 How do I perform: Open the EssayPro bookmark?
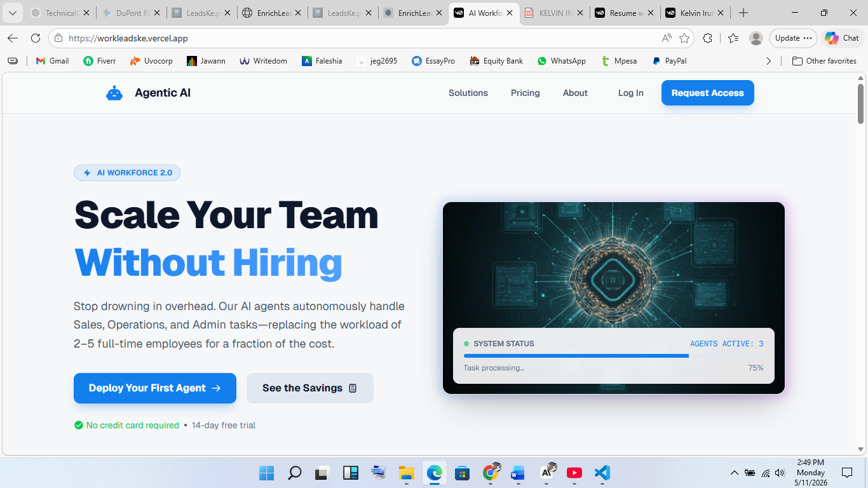click(x=433, y=61)
